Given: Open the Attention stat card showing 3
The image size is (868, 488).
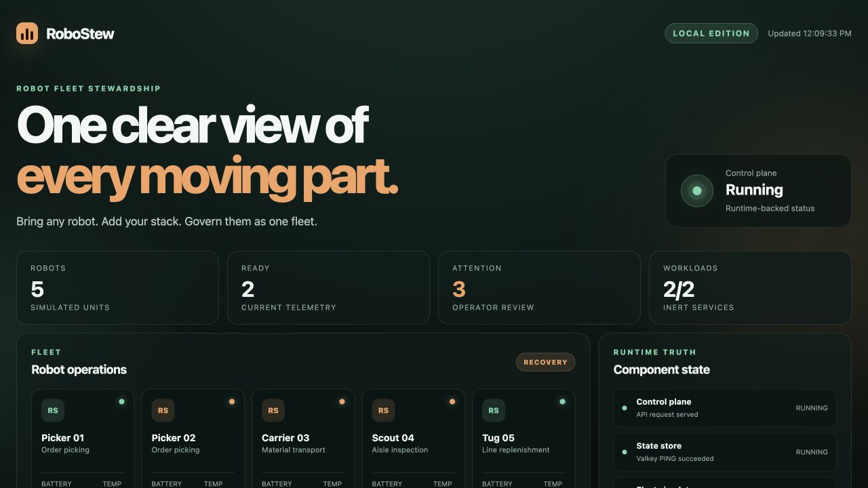Looking at the screenshot, I should point(539,288).
